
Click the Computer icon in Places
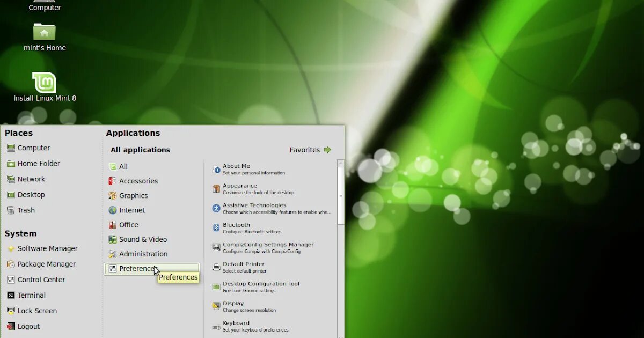[11, 148]
